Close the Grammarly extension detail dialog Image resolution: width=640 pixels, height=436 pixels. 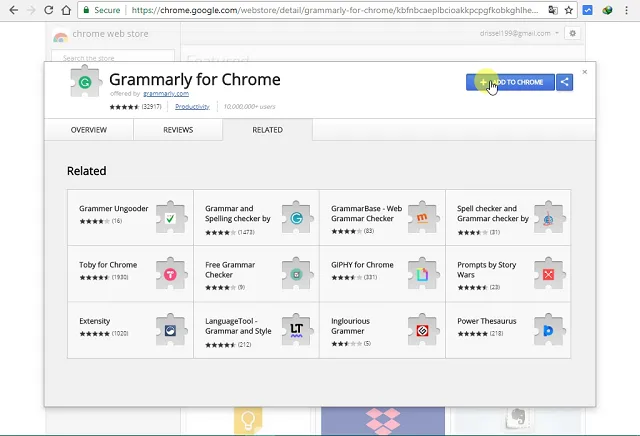click(585, 72)
